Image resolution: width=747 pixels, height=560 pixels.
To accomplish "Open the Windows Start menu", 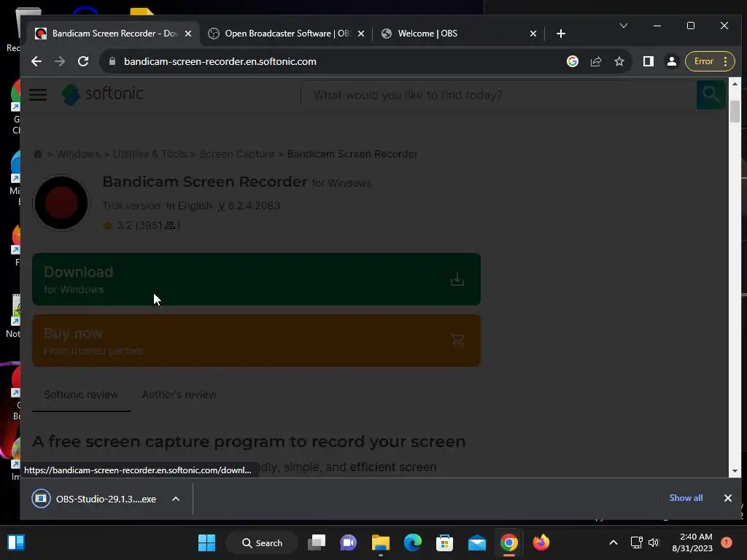I will pyautogui.click(x=206, y=542).
